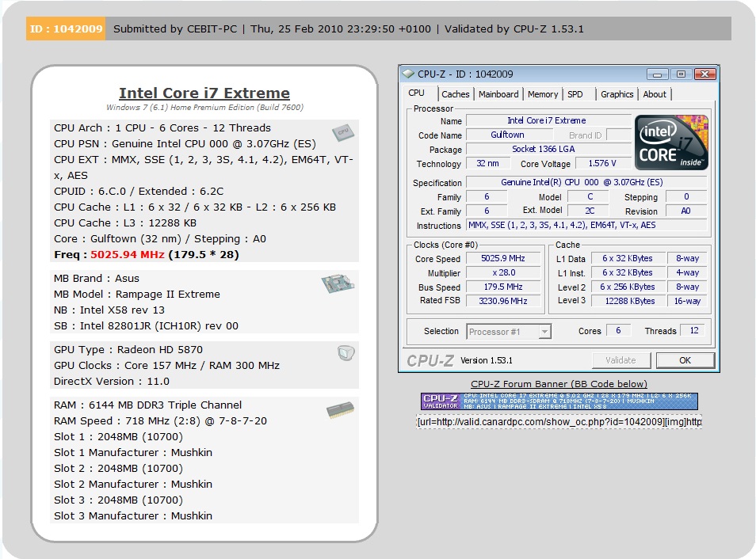This screenshot has width=756, height=559.
Task: Click the monitor icon beside GPU Type
Action: (x=346, y=353)
